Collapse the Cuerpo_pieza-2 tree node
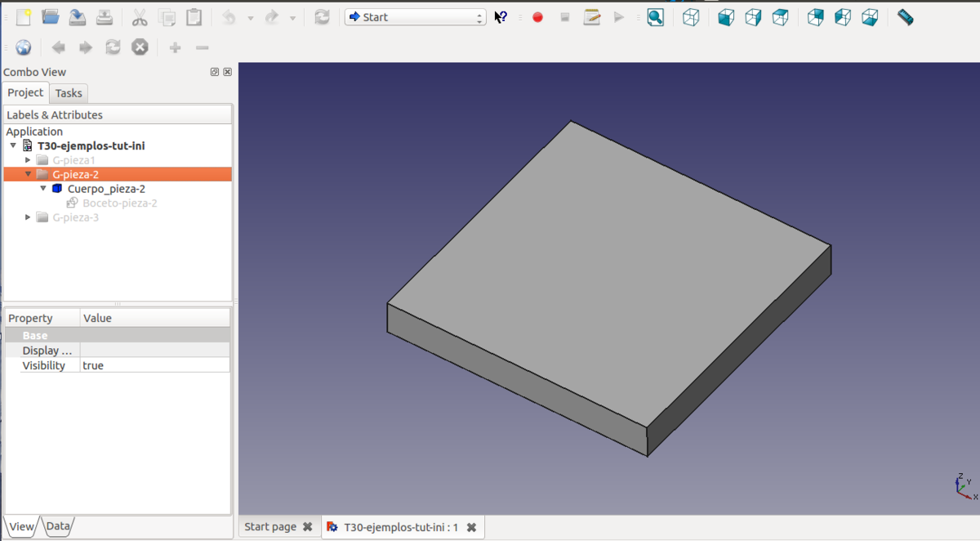 tap(43, 189)
